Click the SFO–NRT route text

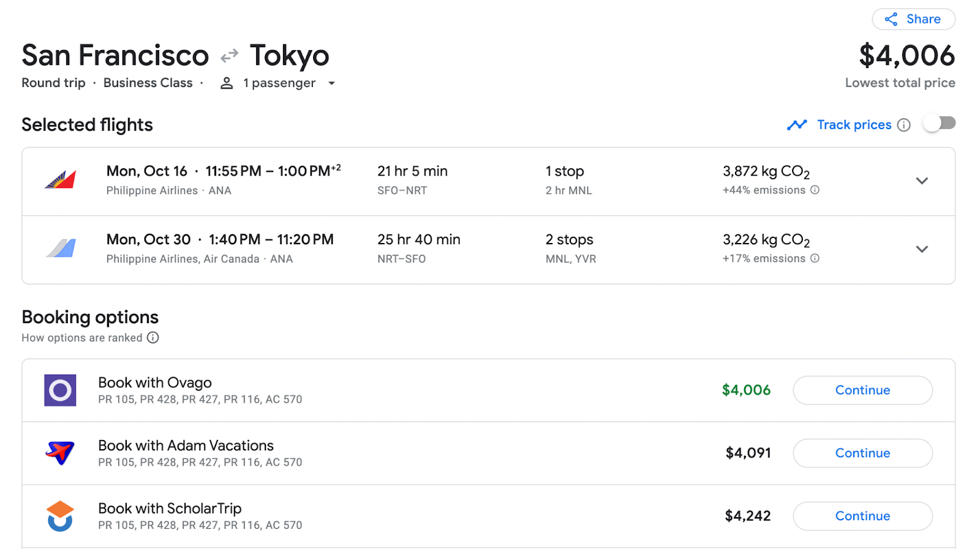coord(402,190)
